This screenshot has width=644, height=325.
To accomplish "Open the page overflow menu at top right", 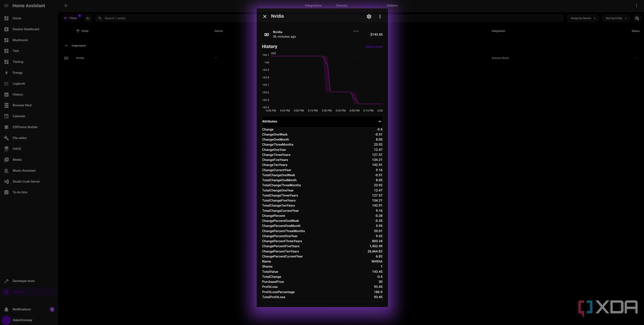I will click(636, 6).
